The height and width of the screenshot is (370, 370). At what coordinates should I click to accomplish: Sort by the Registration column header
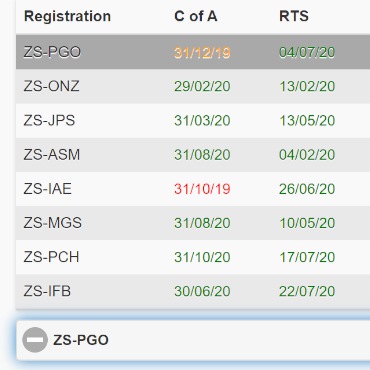pyautogui.click(x=67, y=16)
